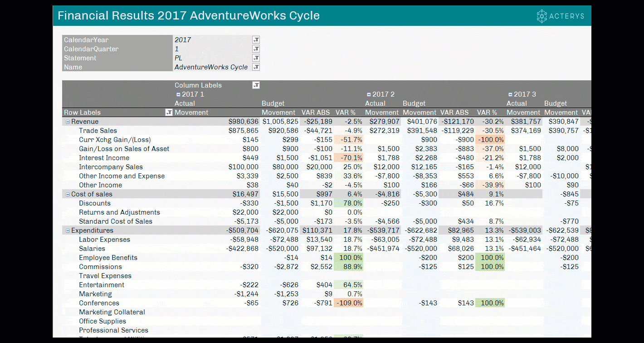Screen dimensions: 644x343
Task: Select the -$509,704 Expenditures actual cell
Action: pos(242,230)
